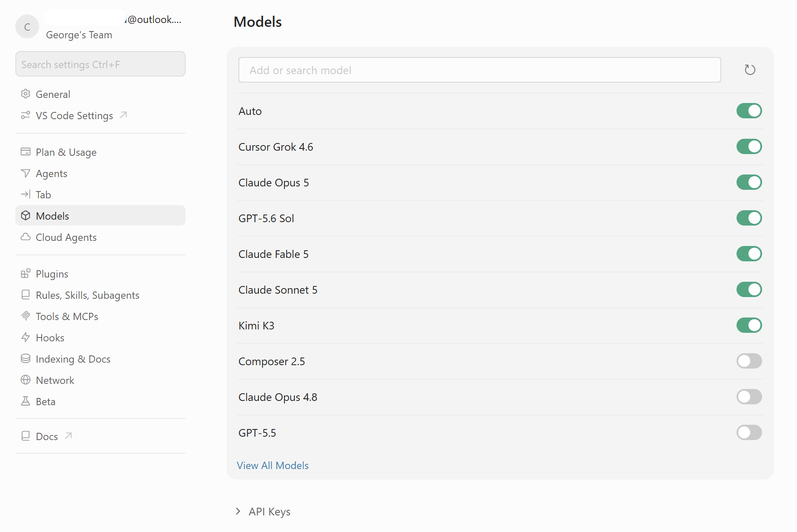Turn off Cursor Grok 4.6 toggle
This screenshot has height=532, width=797.
tap(749, 147)
